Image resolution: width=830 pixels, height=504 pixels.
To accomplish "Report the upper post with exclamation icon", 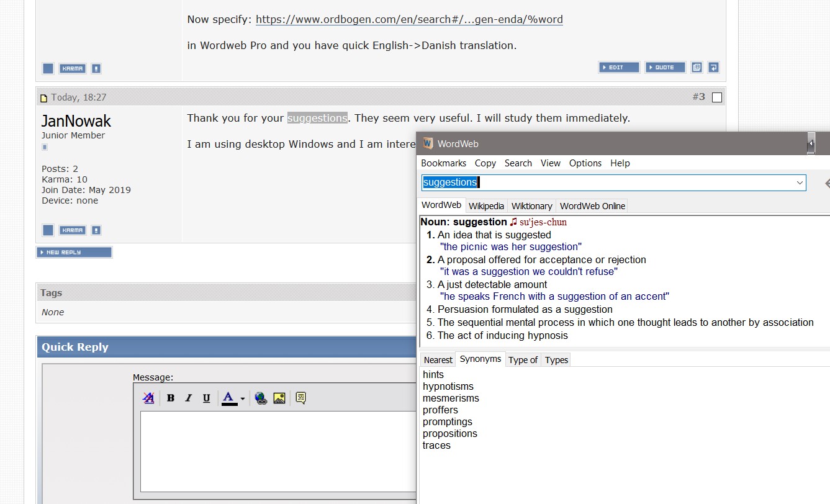I will [96, 68].
